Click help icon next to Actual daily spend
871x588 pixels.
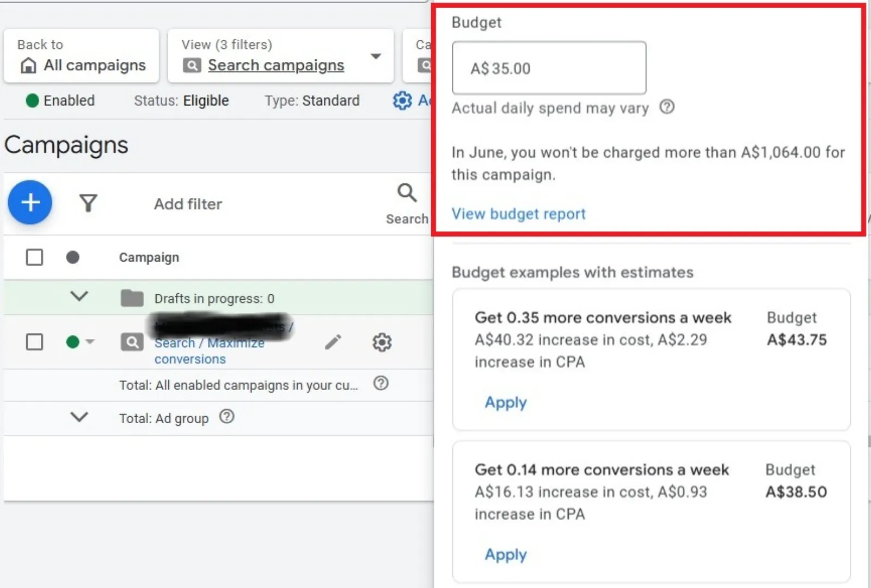[667, 107]
